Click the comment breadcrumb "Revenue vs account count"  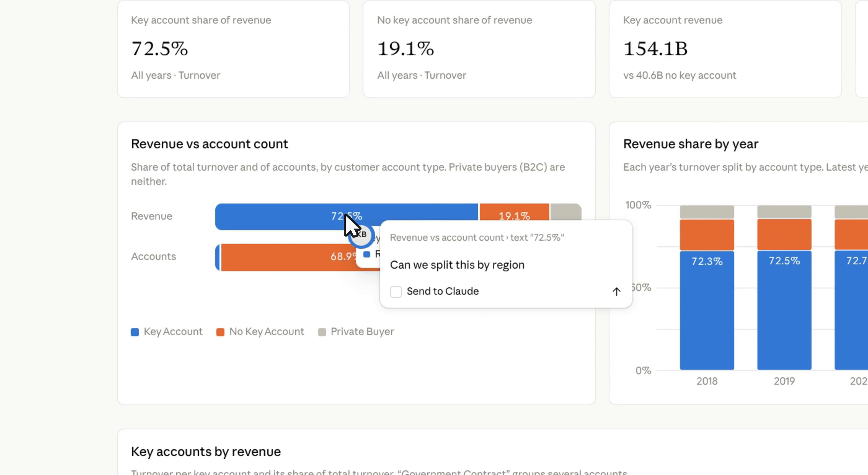pyautogui.click(x=447, y=237)
